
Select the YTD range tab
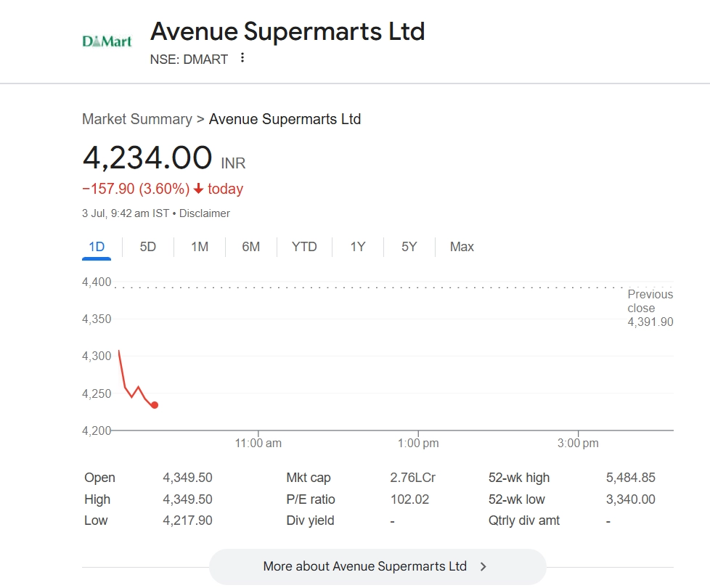pyautogui.click(x=304, y=247)
